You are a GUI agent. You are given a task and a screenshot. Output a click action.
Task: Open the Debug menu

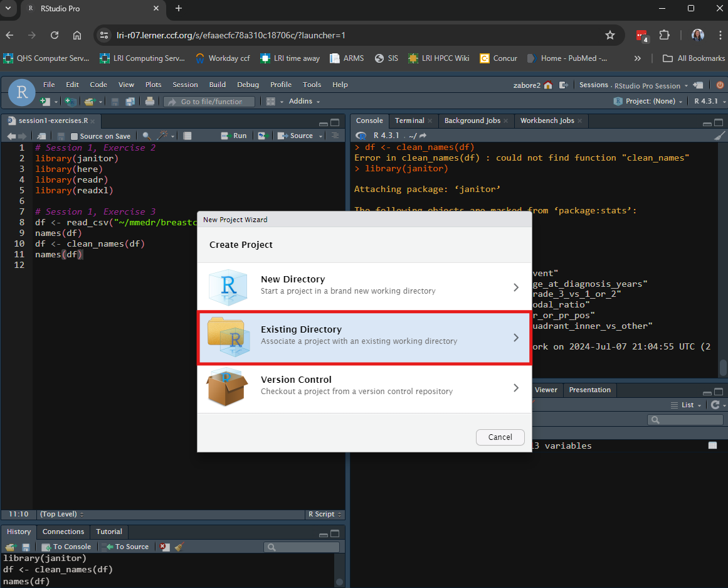(248, 85)
